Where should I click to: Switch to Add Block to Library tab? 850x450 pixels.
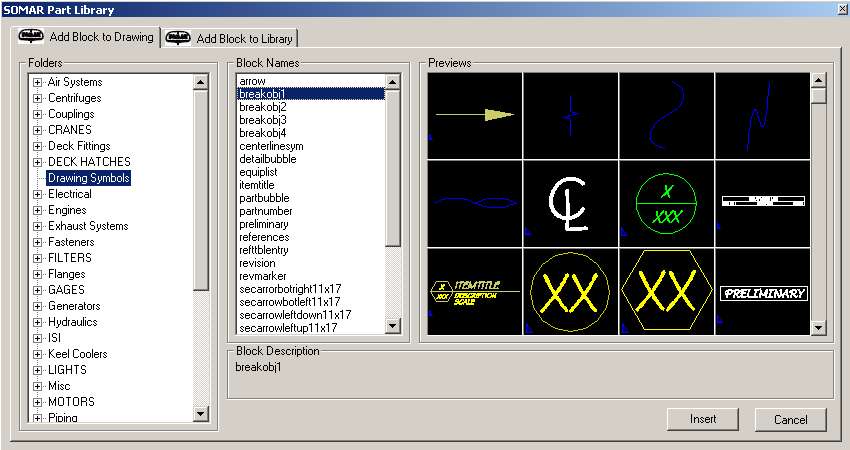(230, 38)
